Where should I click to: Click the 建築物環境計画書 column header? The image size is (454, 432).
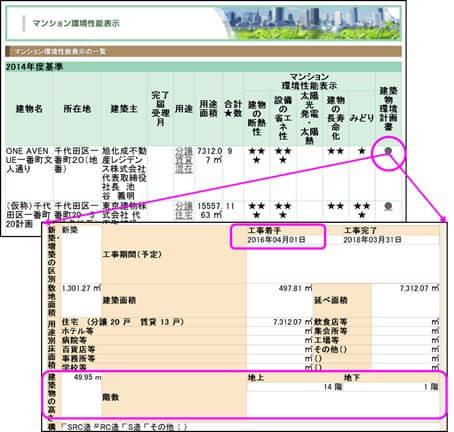(x=388, y=109)
